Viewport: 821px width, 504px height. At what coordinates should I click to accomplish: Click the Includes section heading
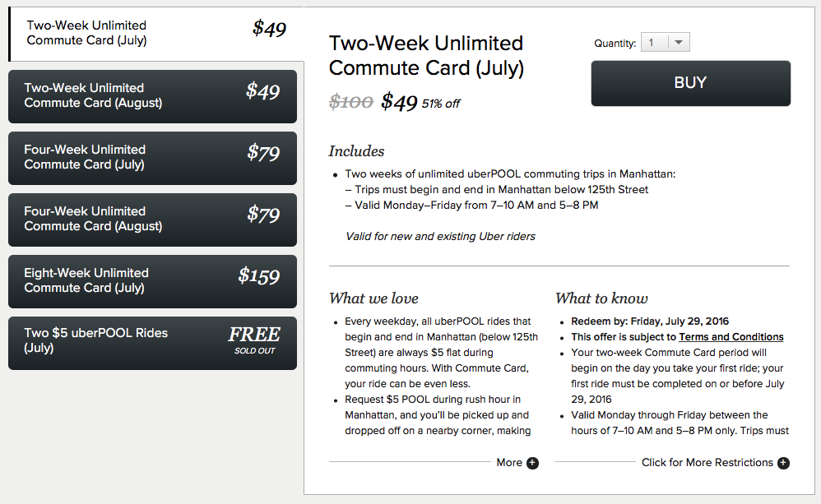[356, 151]
